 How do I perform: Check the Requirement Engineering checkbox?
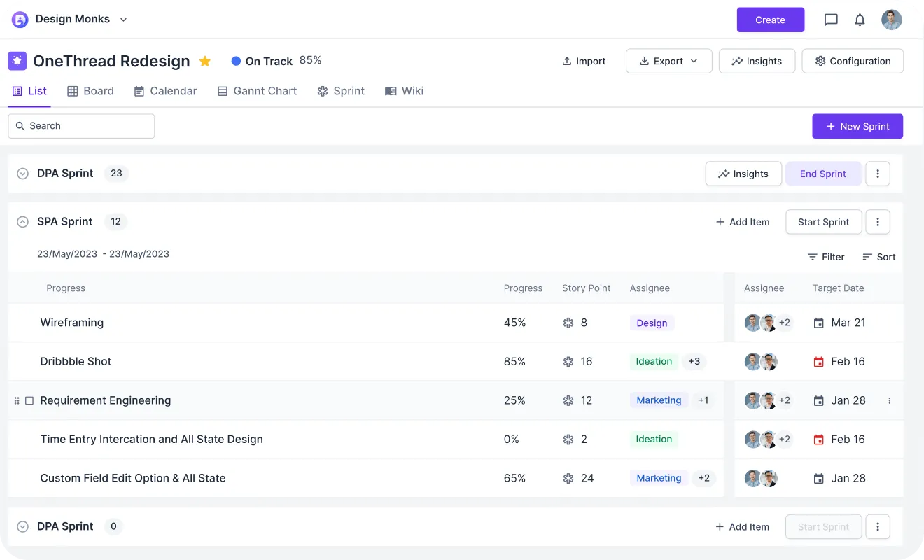pos(29,400)
